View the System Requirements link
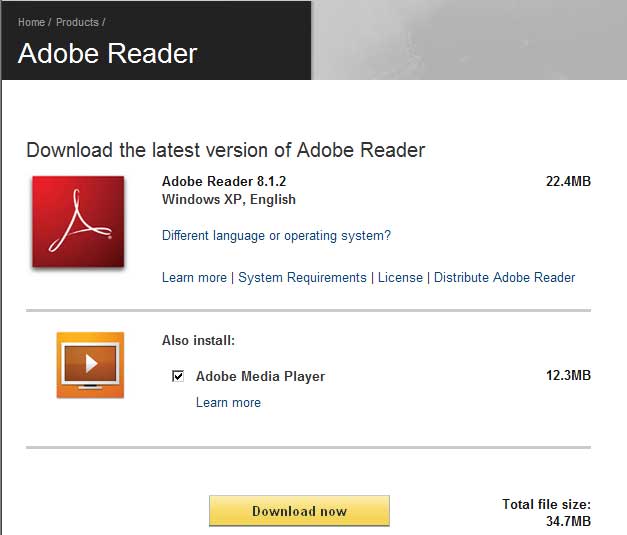 [302, 277]
